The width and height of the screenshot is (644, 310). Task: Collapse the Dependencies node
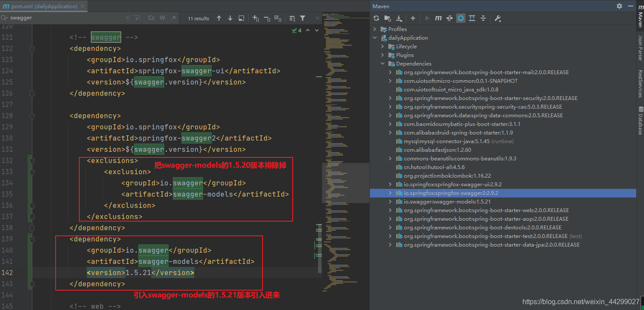(x=382, y=63)
